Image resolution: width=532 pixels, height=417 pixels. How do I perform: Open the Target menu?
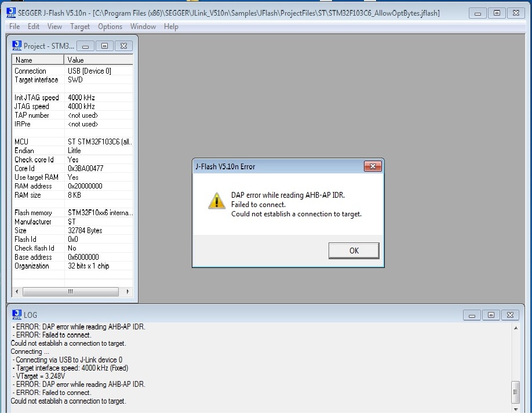[x=80, y=27]
